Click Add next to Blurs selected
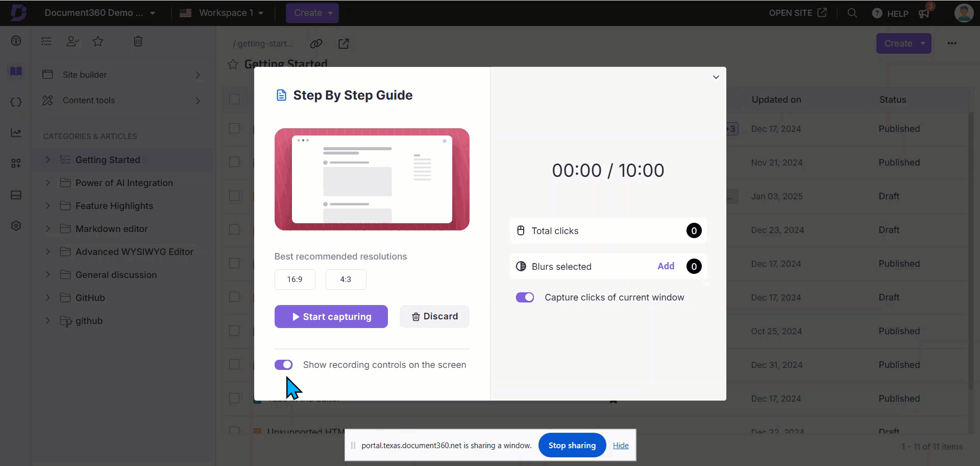This screenshot has width=980, height=466. pos(666,266)
